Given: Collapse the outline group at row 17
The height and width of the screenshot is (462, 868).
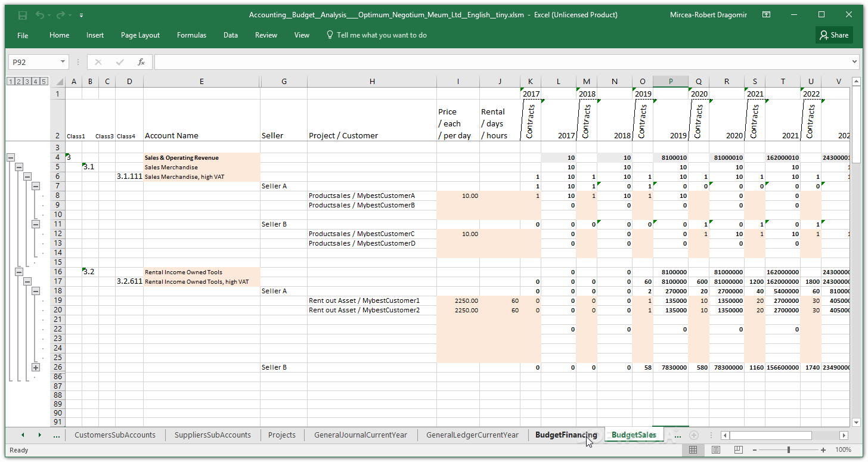Looking at the screenshot, I should click(27, 281).
